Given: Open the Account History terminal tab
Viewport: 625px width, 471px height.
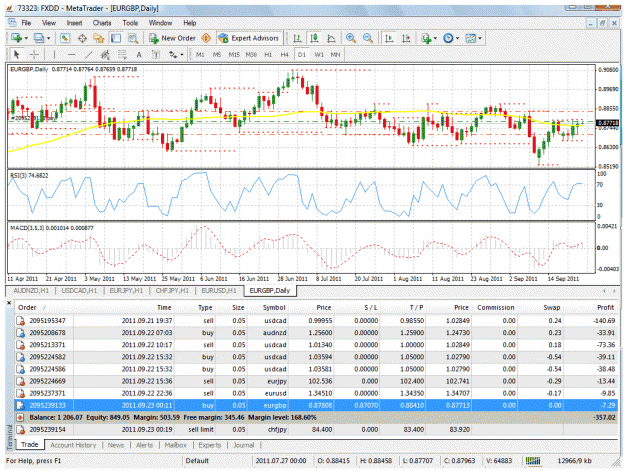Looking at the screenshot, I should pyautogui.click(x=73, y=445).
